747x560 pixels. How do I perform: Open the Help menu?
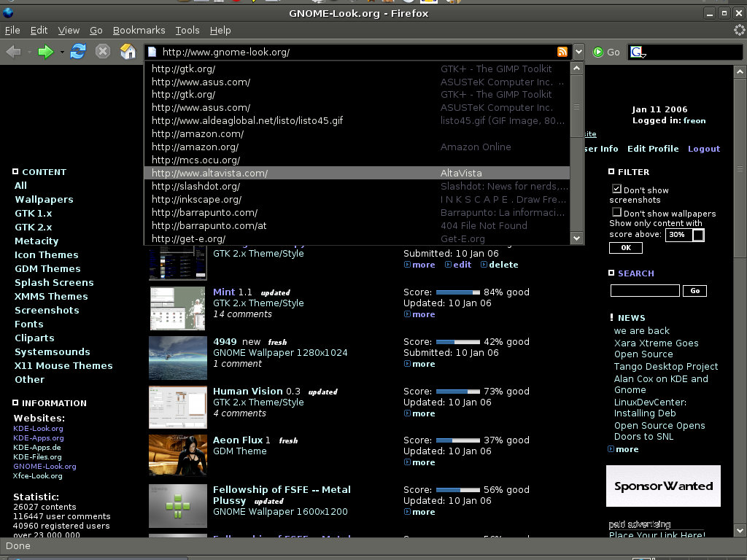pyautogui.click(x=220, y=30)
